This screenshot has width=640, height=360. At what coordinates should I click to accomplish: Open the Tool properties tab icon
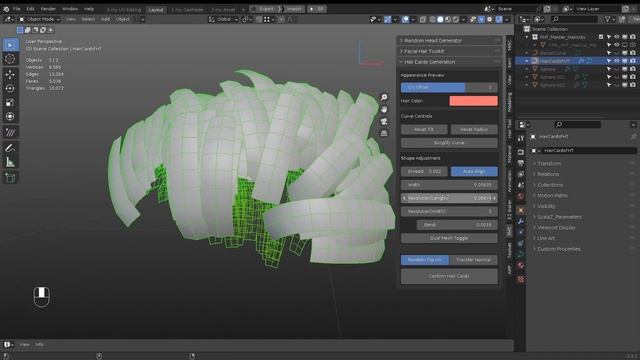point(521,139)
